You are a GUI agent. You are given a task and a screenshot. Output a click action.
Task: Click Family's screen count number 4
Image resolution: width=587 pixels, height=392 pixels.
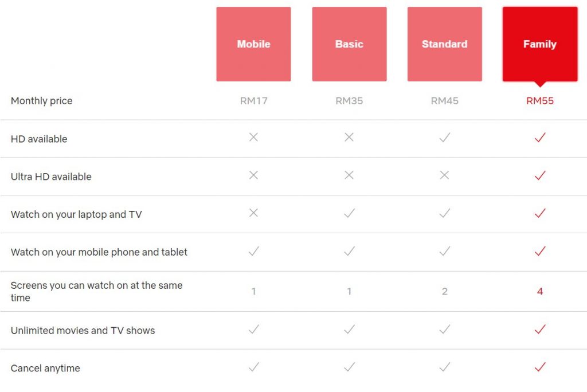pos(540,291)
